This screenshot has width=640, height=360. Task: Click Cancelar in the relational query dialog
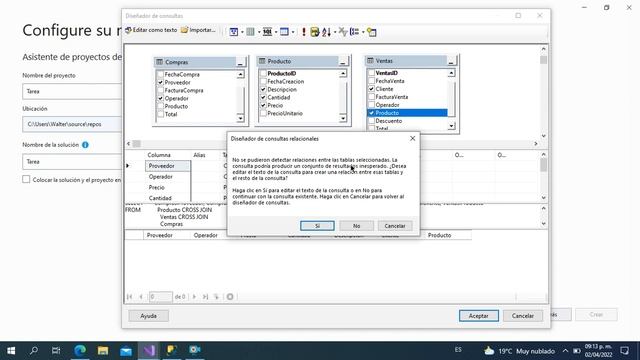click(x=395, y=226)
